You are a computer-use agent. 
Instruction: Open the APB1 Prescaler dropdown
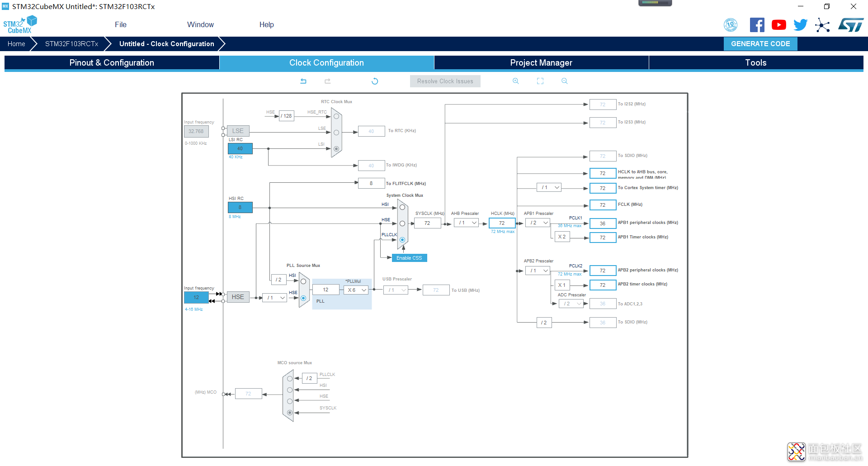tap(538, 223)
